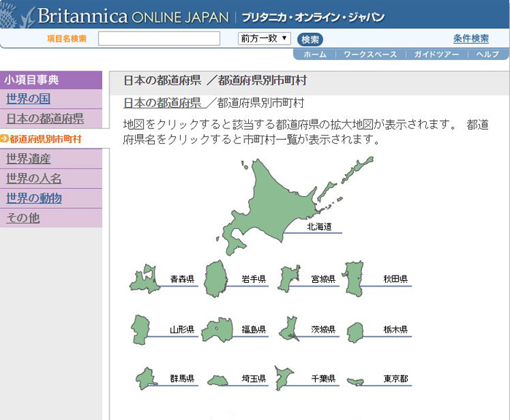Open the 栃木県 name link
This screenshot has height=420, width=510.
click(x=395, y=330)
